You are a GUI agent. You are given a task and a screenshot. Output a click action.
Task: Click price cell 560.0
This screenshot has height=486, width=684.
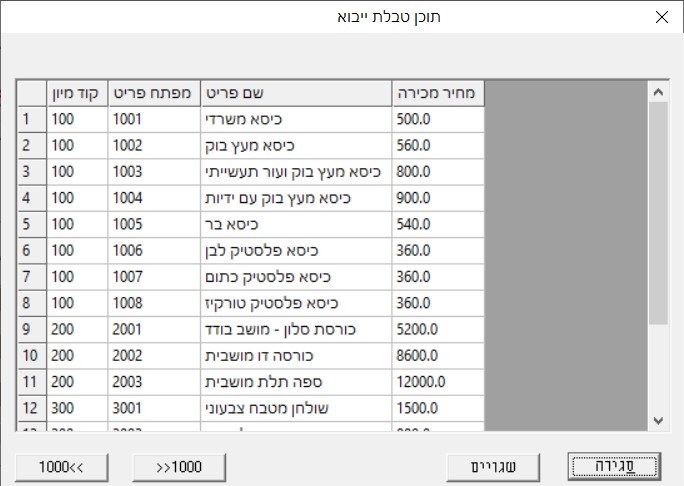point(438,146)
